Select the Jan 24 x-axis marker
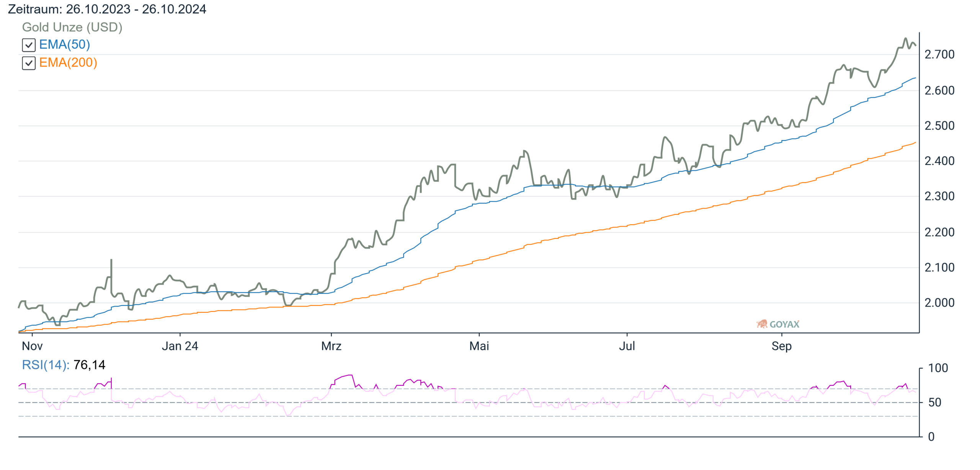 [180, 346]
